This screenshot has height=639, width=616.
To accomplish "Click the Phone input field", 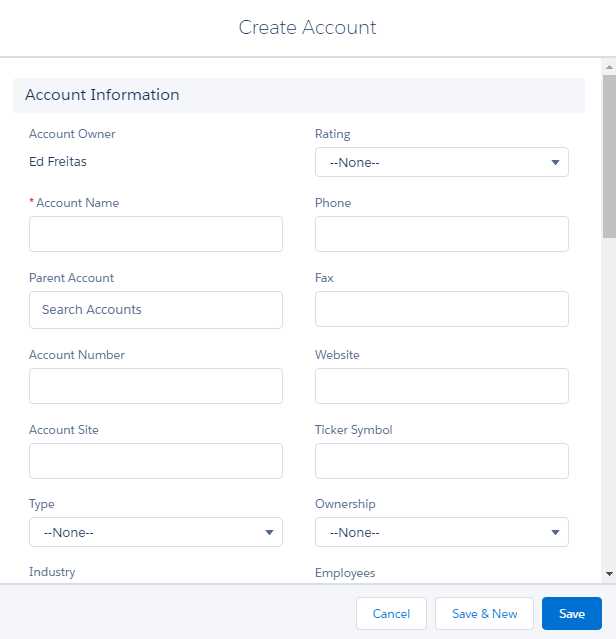I will pos(442,234).
